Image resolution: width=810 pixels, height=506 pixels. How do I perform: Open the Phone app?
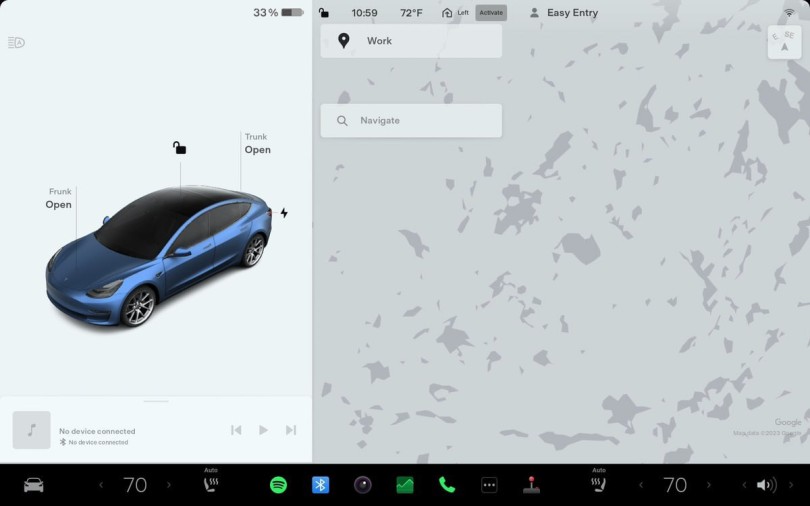(447, 485)
